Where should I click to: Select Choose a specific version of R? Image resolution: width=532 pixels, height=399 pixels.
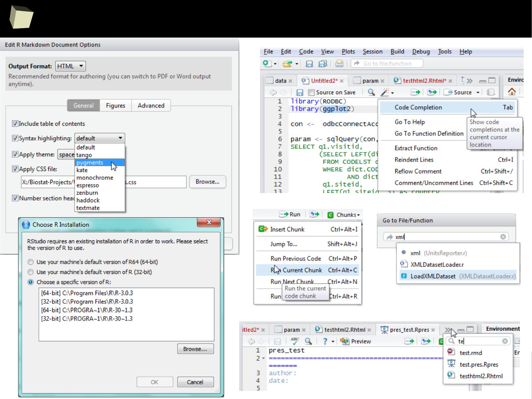tap(30, 282)
